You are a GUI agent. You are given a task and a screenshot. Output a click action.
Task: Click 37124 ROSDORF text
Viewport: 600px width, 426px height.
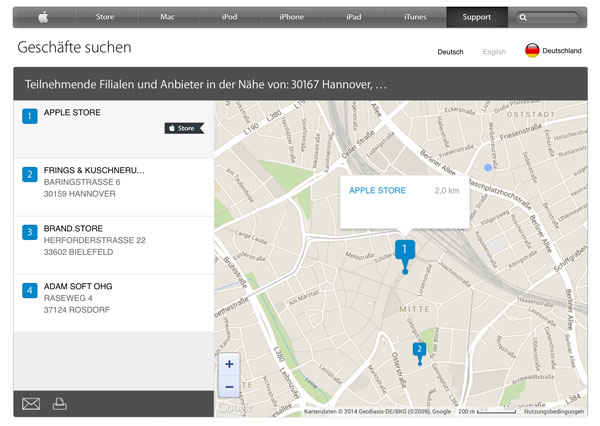point(77,310)
